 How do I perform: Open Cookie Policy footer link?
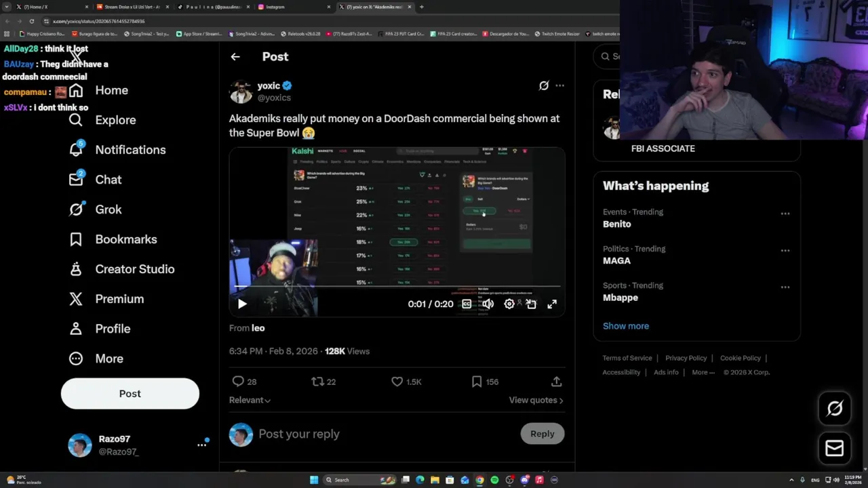741,358
